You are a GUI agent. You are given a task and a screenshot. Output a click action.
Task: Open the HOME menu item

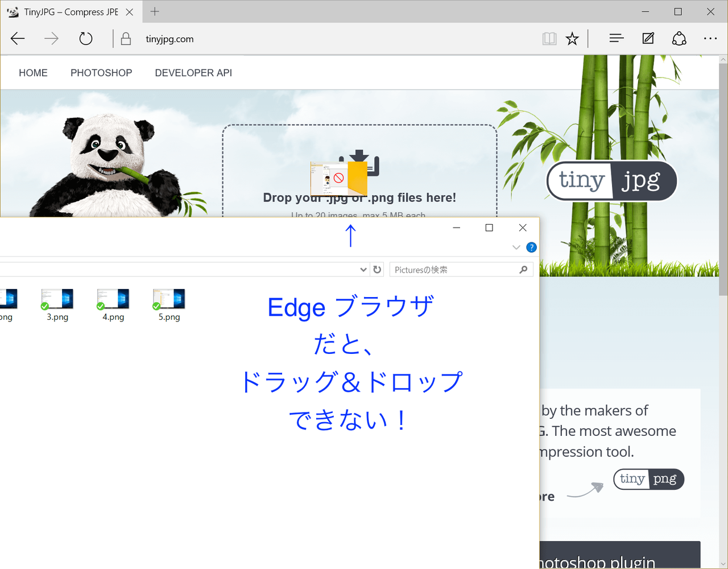pyautogui.click(x=33, y=73)
